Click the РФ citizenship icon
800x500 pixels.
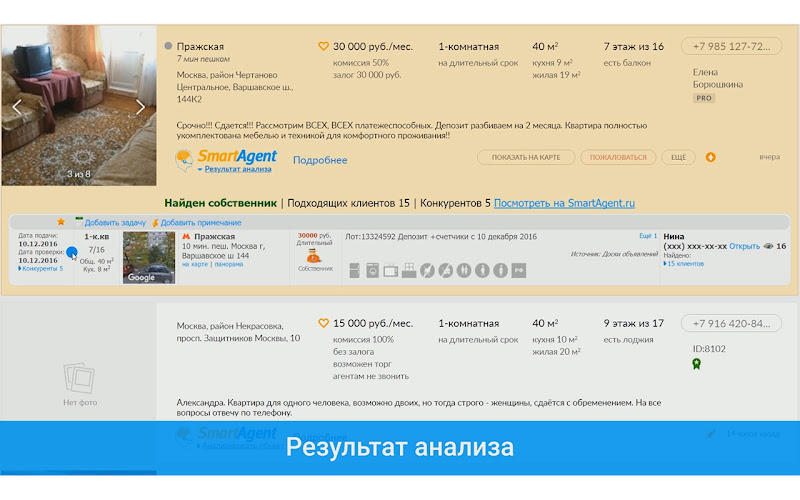tap(519, 270)
